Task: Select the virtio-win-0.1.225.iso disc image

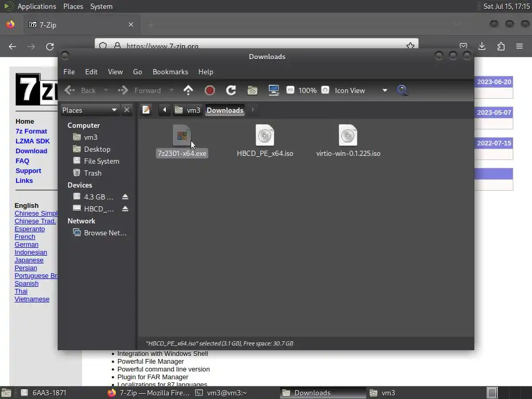Action: 348,136
